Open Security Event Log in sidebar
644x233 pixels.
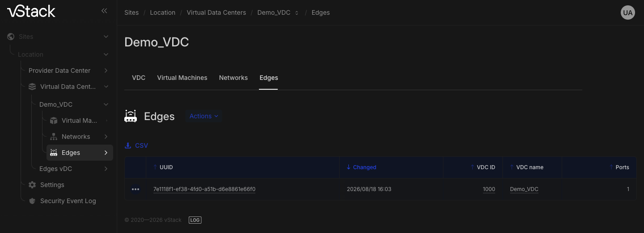68,201
